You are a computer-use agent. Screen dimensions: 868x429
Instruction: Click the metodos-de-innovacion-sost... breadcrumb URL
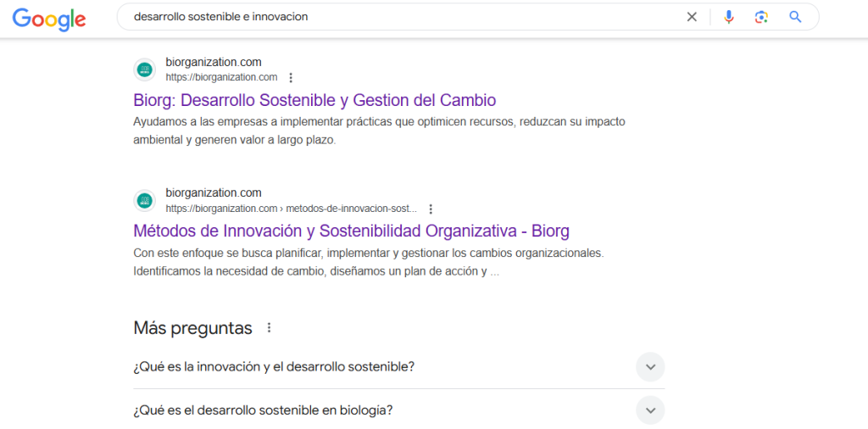pos(292,209)
